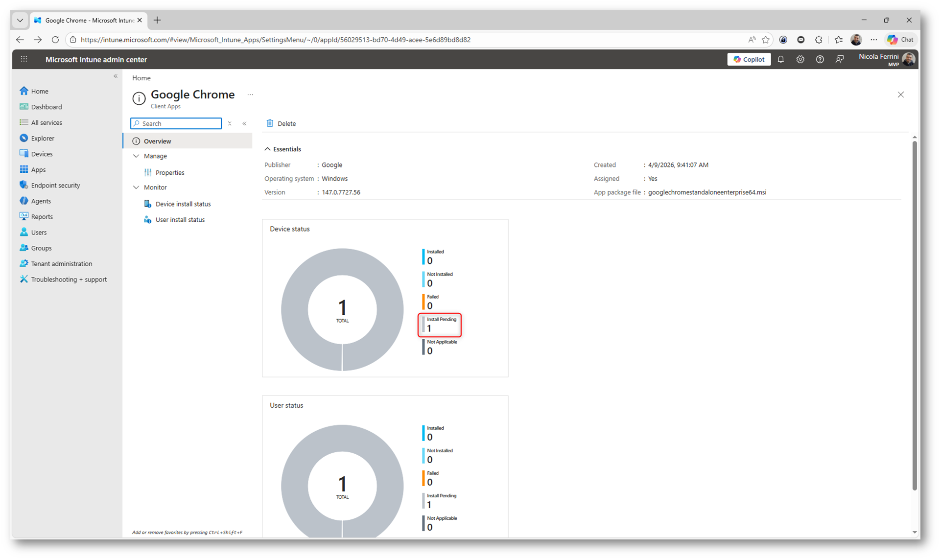Collapse the Essentials section
Image resolution: width=941 pixels, height=560 pixels.
point(268,149)
